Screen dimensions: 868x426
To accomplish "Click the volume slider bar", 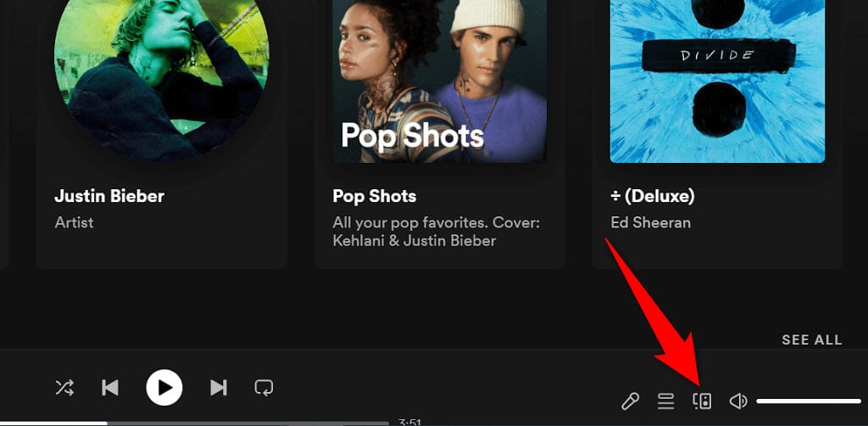I will pyautogui.click(x=808, y=401).
